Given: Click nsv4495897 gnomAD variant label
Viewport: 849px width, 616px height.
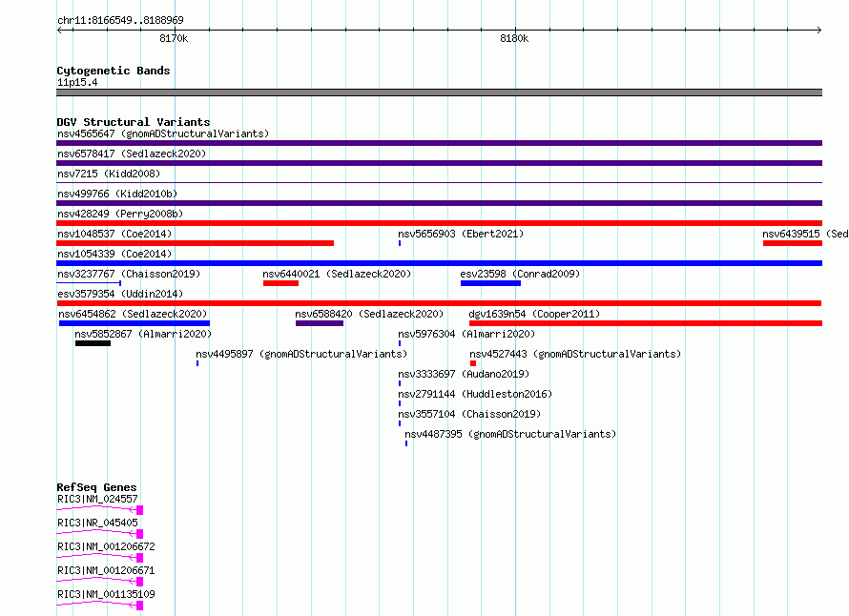Looking at the screenshot, I should 301,354.
